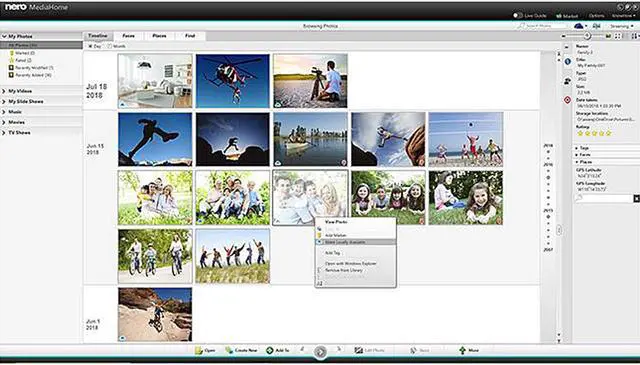
Task: Choose Remove from Library in context menu
Action: coord(344,270)
